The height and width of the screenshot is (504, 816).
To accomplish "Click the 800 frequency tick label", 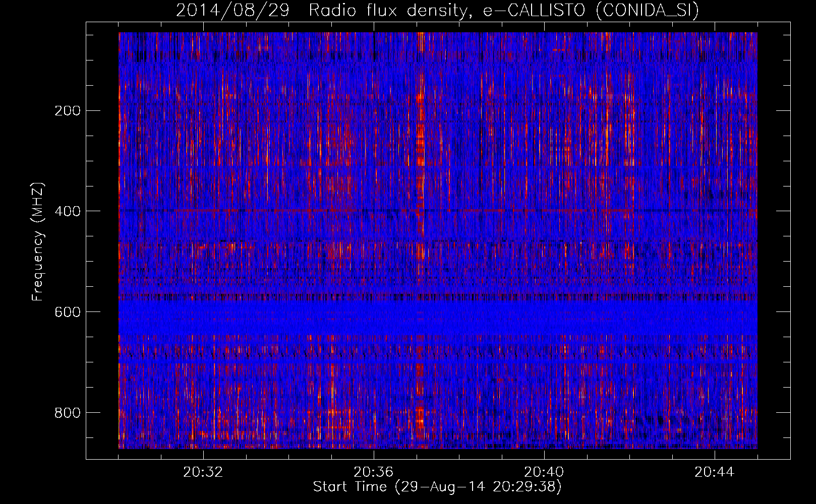I will click(67, 413).
